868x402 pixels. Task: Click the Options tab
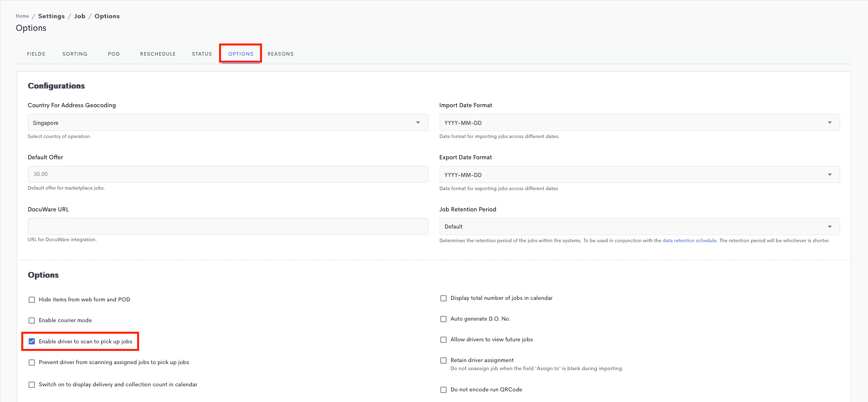tap(241, 54)
